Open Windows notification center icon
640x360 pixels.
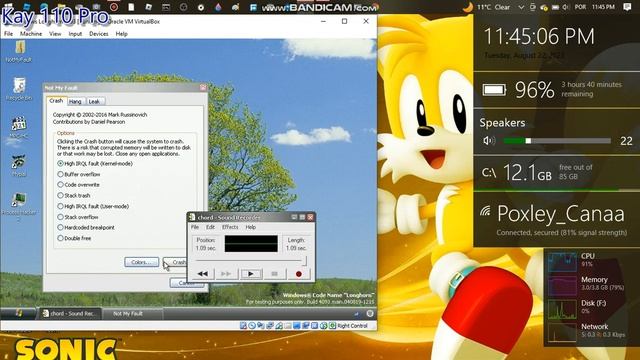(x=627, y=7)
